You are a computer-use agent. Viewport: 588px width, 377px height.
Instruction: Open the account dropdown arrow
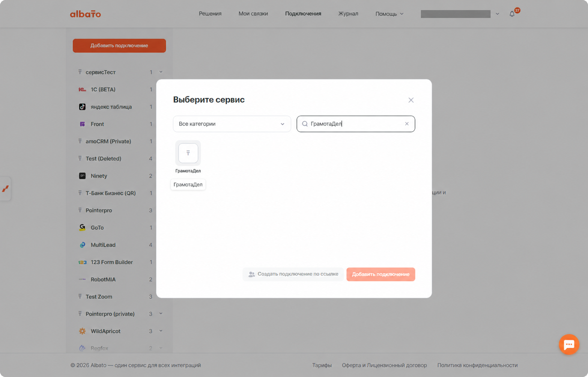[x=497, y=14]
